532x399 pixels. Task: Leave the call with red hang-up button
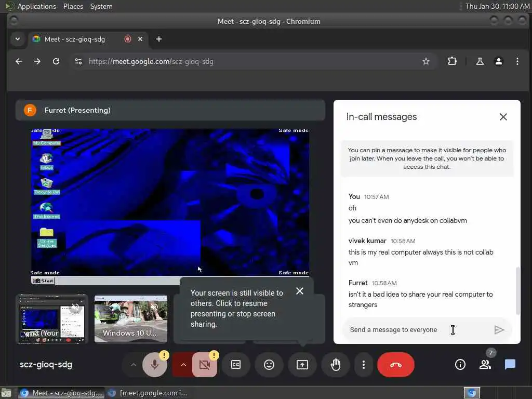pos(395,365)
